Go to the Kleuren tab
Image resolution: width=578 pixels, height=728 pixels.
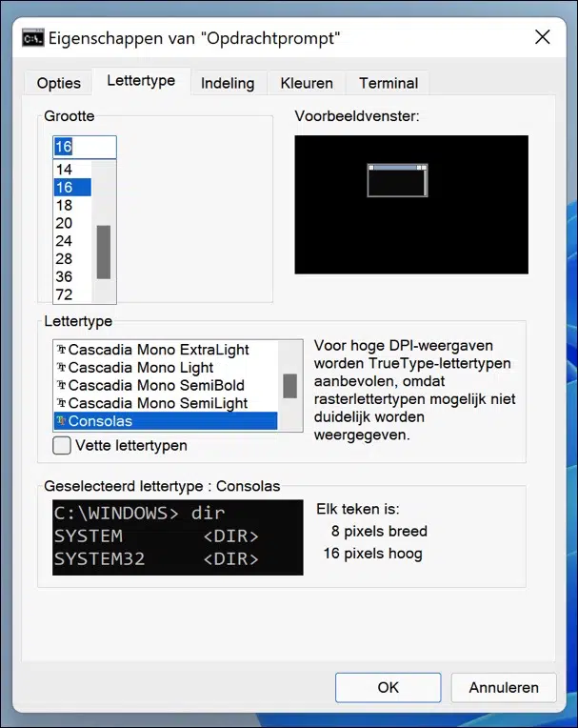tap(307, 83)
